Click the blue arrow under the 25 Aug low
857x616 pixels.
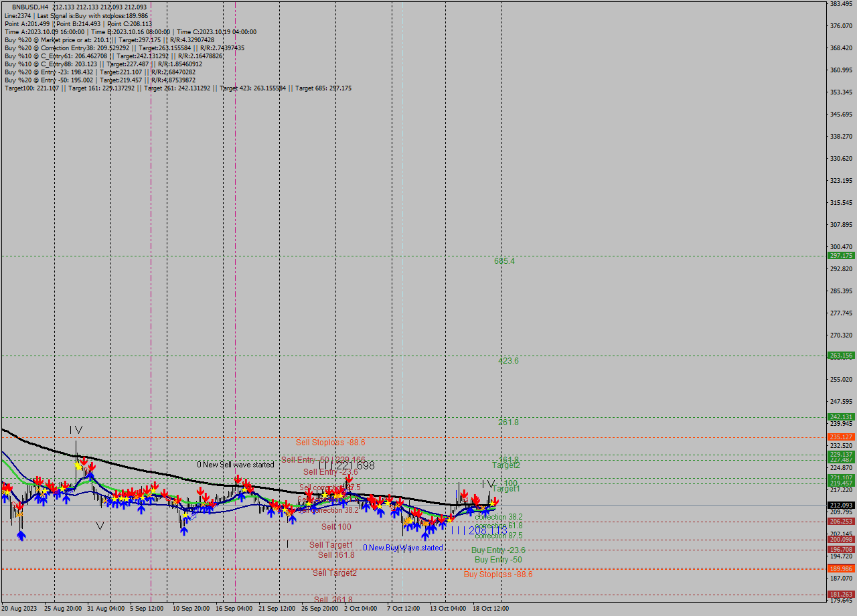[x=21, y=536]
